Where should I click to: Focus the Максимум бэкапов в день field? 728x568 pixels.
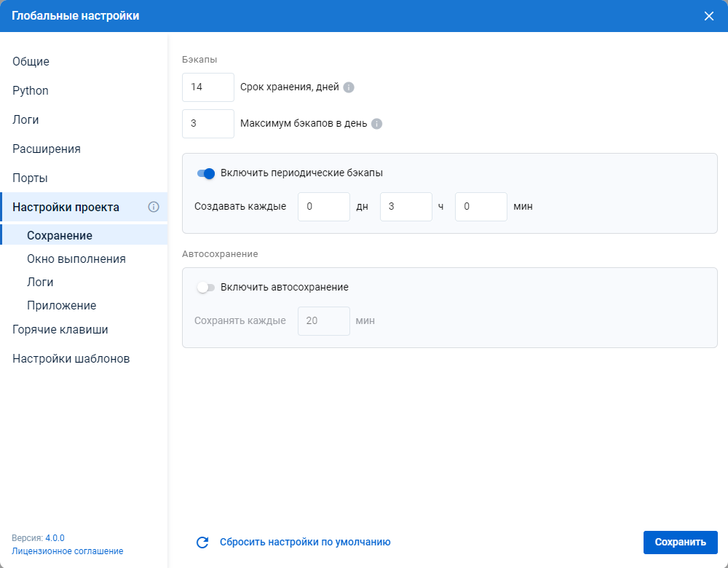pos(208,124)
